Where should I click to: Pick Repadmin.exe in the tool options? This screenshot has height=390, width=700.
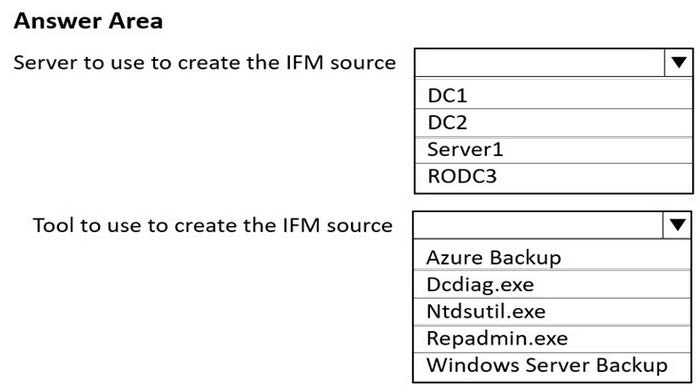(552, 338)
